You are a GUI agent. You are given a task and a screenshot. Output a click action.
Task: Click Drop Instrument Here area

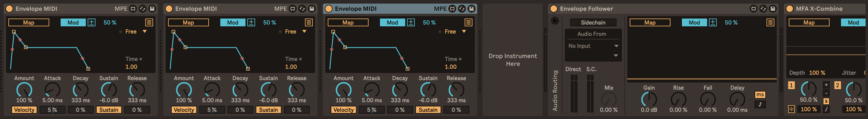pyautogui.click(x=513, y=60)
